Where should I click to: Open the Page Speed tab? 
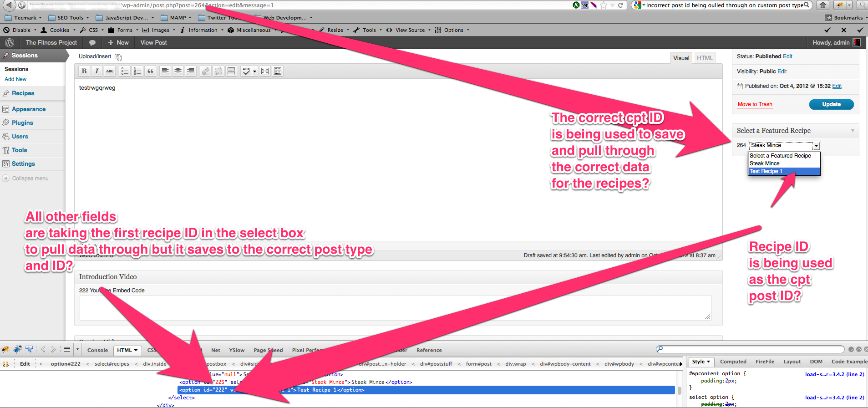[268, 350]
